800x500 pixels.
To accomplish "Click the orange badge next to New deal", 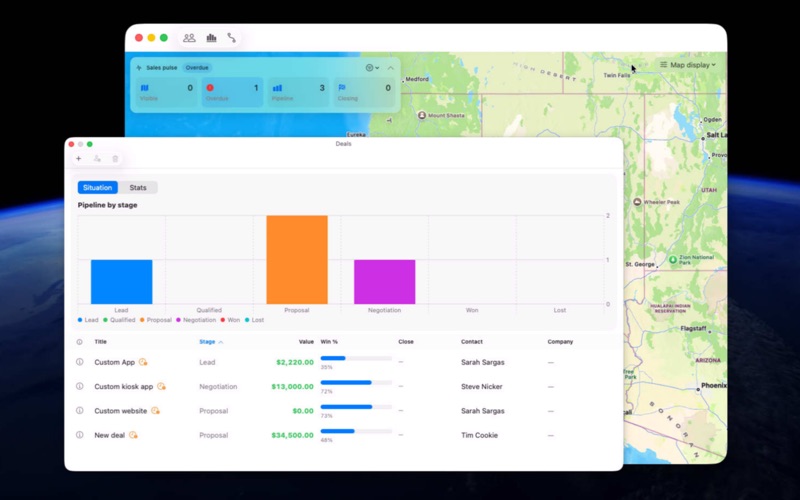I will tap(133, 435).
